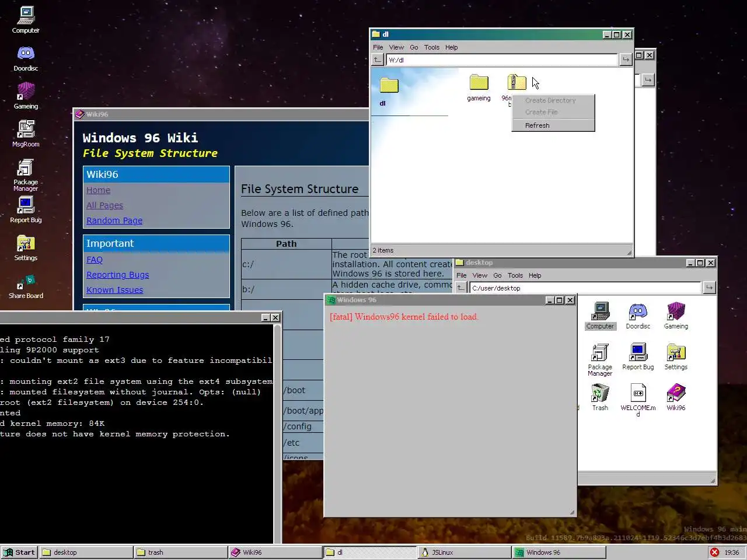Click the Start button on the taskbar
747x560 pixels.
pos(19,552)
